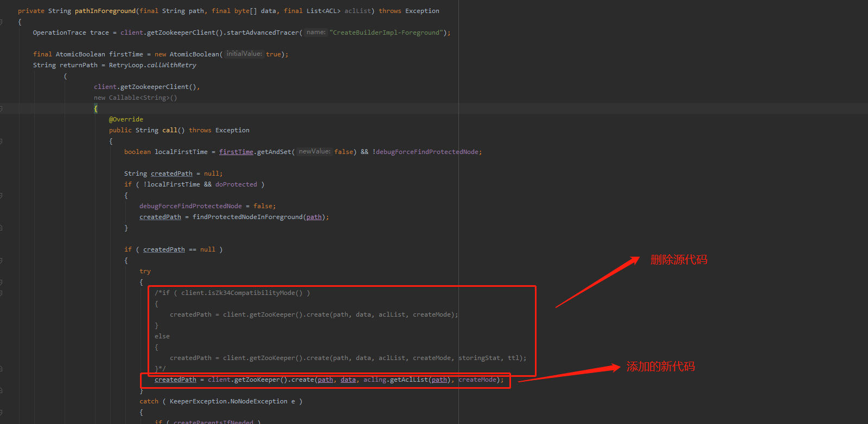Click localFirstTime in its boolean declaration
The width and height of the screenshot is (868, 424).
(181, 152)
